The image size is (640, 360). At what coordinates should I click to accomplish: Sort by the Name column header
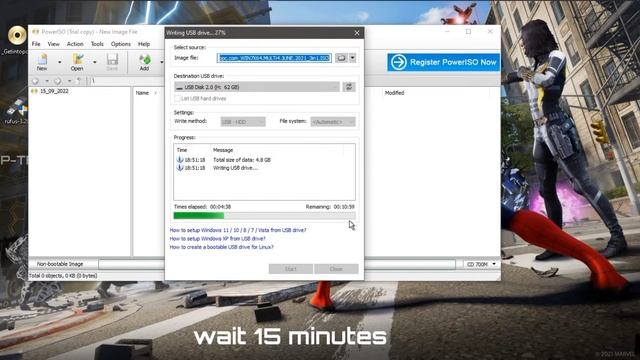142,93
